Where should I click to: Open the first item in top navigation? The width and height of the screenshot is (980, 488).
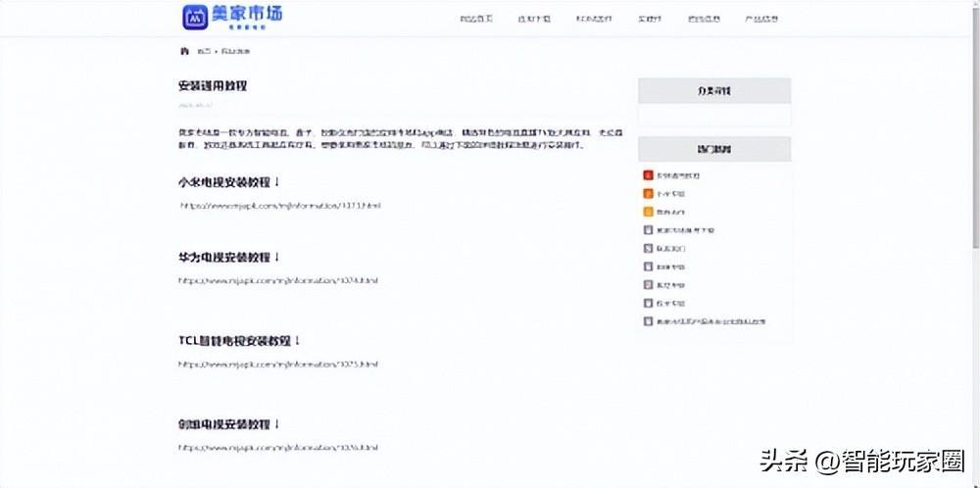[x=477, y=19]
